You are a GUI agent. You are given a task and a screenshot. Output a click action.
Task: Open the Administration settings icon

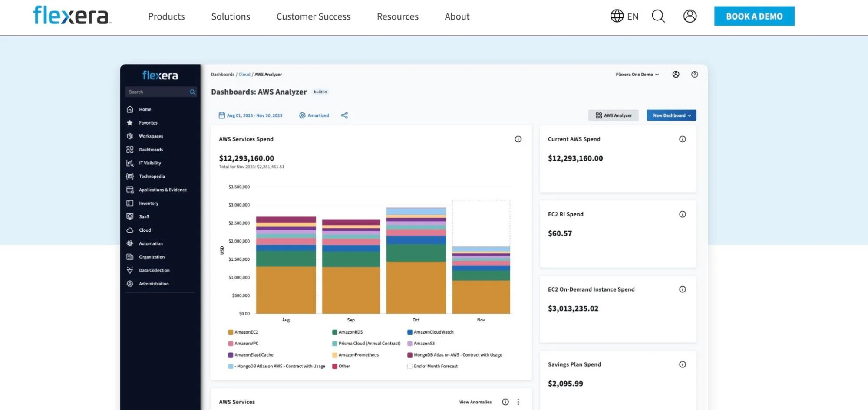coord(130,284)
